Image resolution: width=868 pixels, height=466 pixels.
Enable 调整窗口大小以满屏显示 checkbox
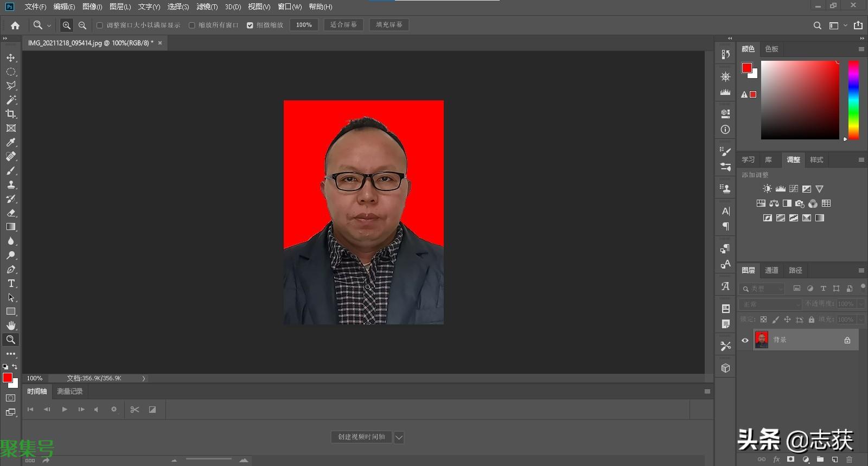pyautogui.click(x=100, y=25)
